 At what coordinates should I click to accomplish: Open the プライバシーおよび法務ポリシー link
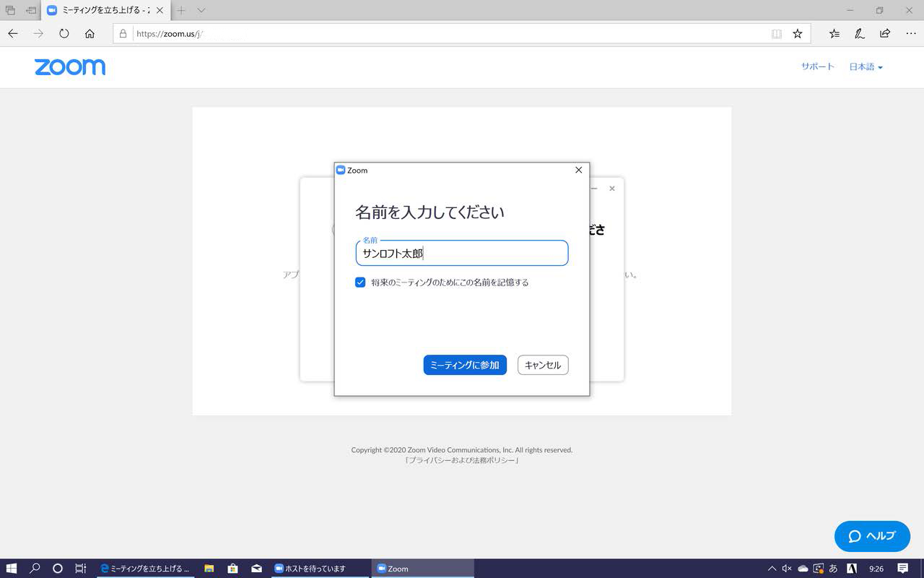pyautogui.click(x=462, y=460)
